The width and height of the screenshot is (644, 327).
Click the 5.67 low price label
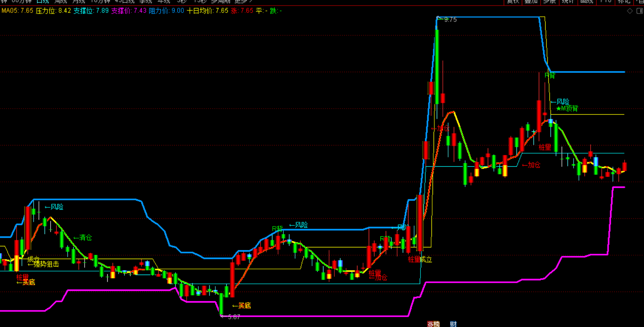tap(234, 317)
